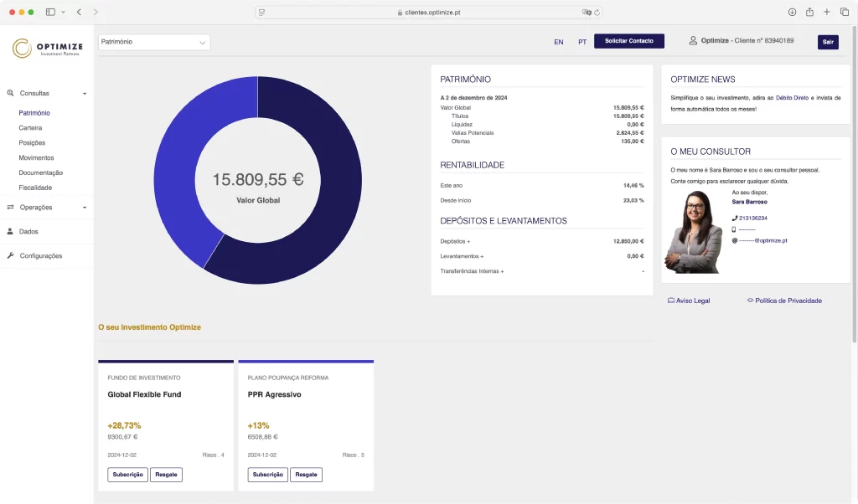Switch language to EN
This screenshot has width=858, height=504.
559,42
